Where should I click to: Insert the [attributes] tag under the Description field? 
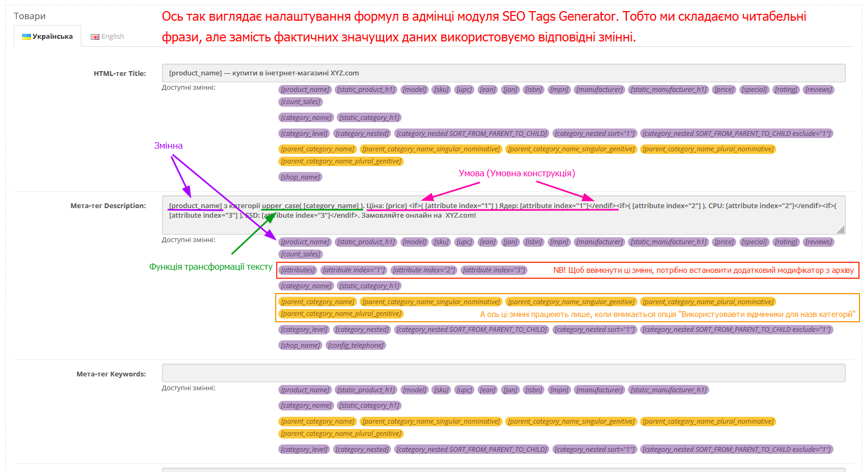298,270
